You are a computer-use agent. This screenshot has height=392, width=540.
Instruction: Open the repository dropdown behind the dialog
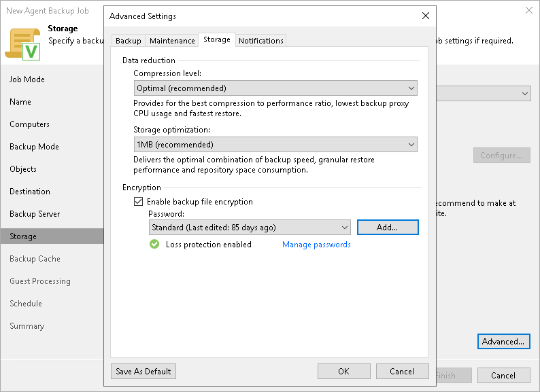pyautogui.click(x=484, y=94)
